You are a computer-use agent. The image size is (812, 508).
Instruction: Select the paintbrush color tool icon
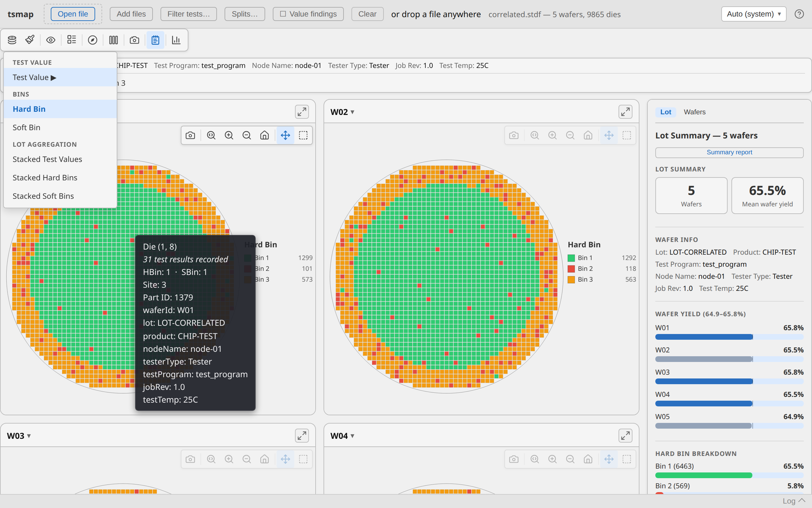30,40
